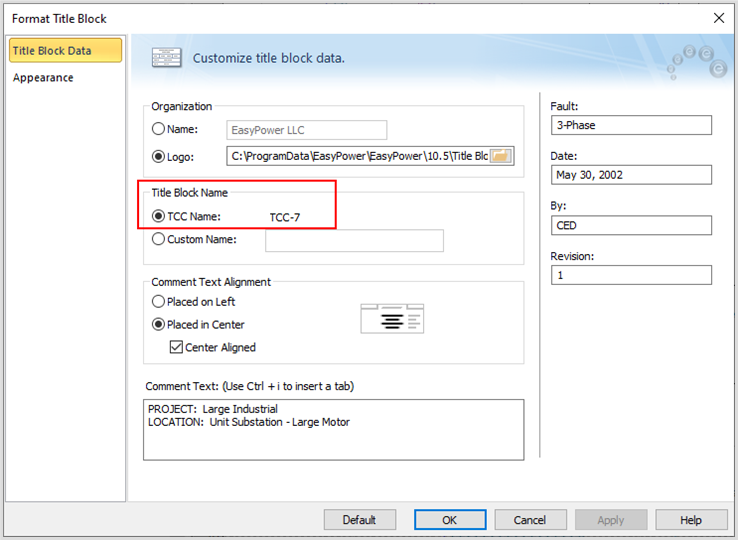Screen dimensions: 738x540
Task: Click the Fault field showing 3-Phase
Action: point(631,125)
